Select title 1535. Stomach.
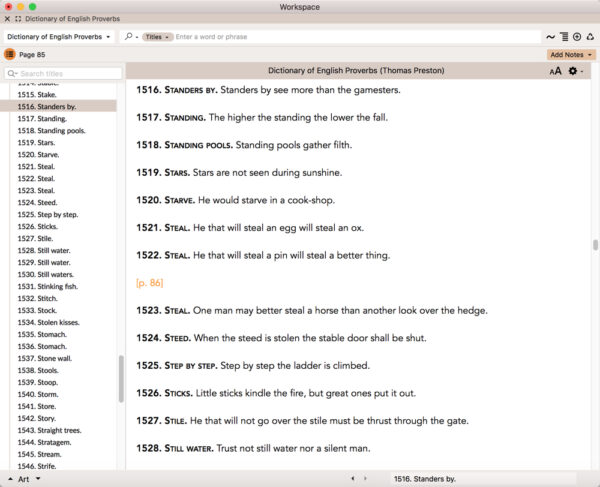 tap(42, 334)
